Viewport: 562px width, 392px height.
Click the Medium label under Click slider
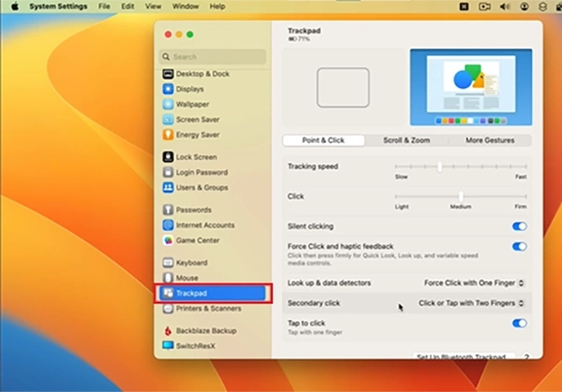(x=461, y=207)
